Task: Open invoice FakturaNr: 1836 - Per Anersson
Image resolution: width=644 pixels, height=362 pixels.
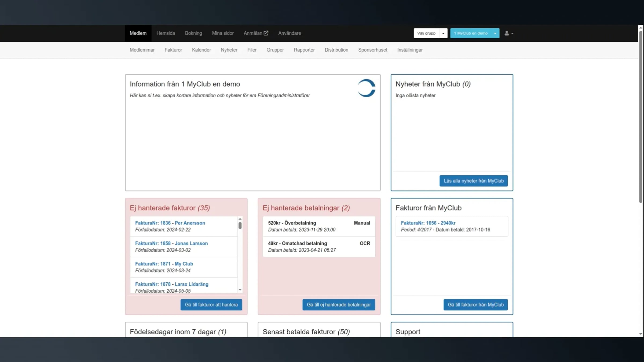Action: pyautogui.click(x=170, y=223)
